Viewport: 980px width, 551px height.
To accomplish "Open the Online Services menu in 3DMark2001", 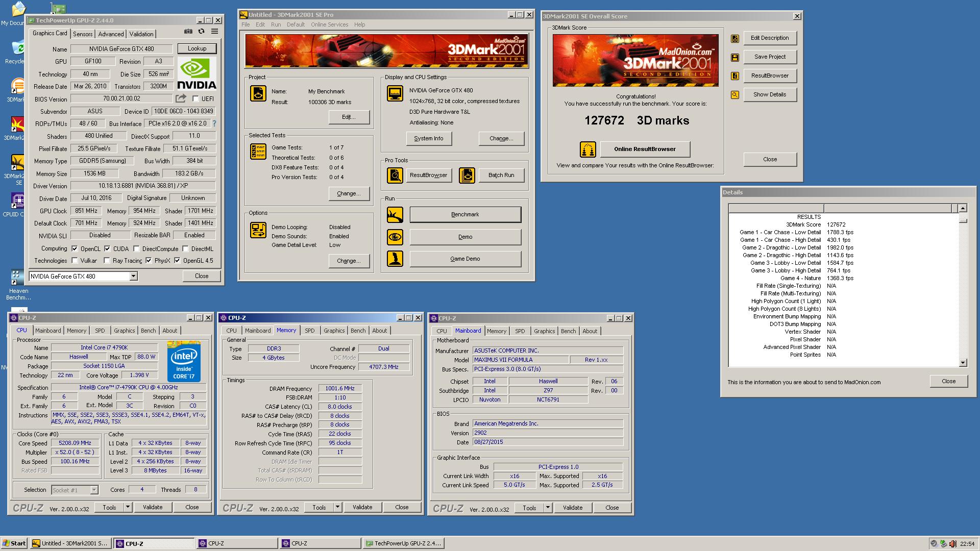I will (x=329, y=24).
